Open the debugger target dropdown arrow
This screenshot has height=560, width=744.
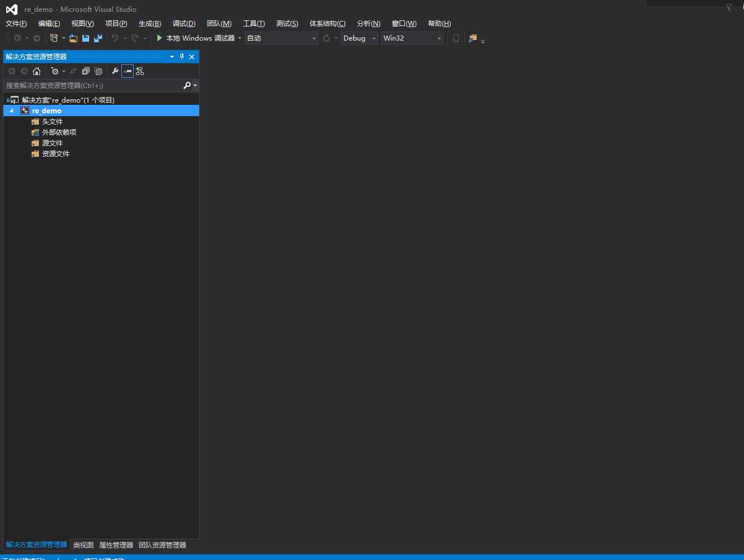pyautogui.click(x=240, y=38)
